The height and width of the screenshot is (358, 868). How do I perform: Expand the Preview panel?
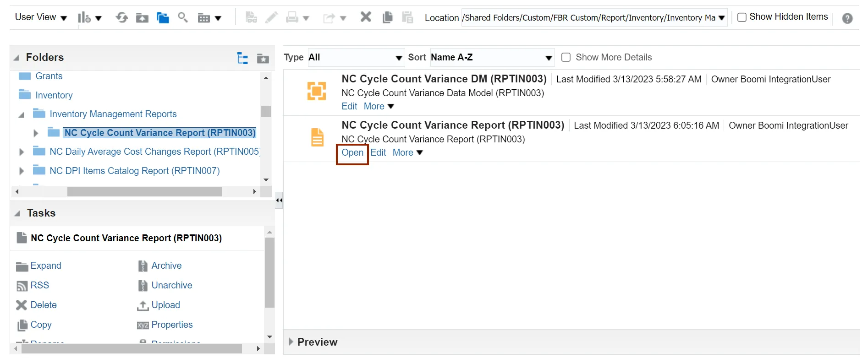(x=291, y=342)
